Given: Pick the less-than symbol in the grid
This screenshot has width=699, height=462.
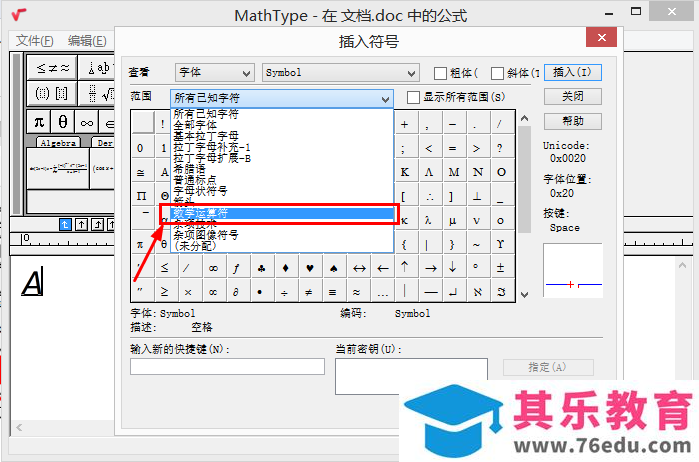Looking at the screenshot, I should [x=429, y=148].
